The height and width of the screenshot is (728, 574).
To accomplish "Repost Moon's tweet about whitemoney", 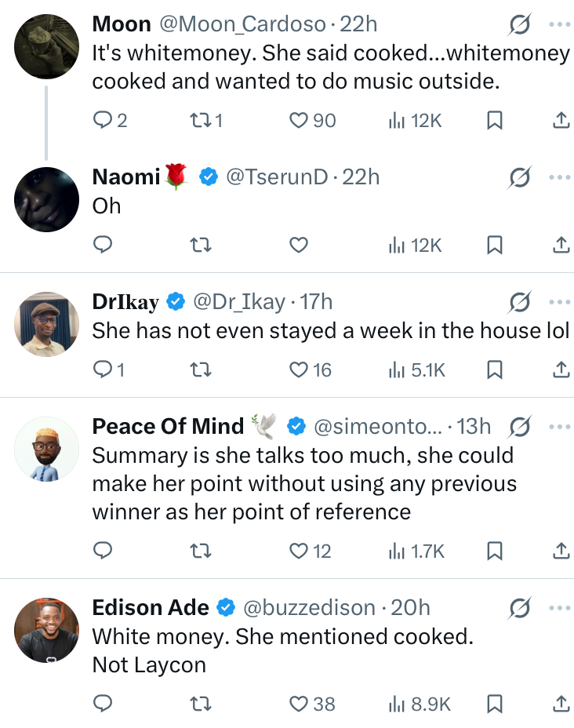I will point(202,120).
